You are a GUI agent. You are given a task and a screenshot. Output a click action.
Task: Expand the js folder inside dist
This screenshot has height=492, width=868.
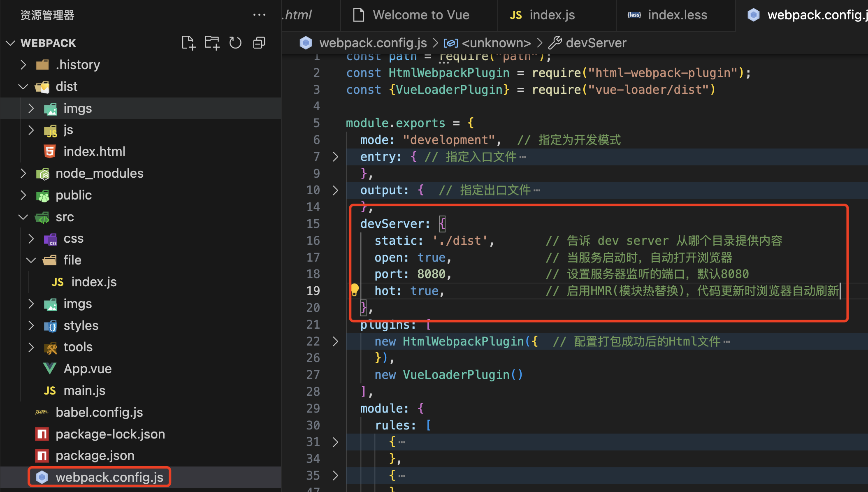coord(31,130)
